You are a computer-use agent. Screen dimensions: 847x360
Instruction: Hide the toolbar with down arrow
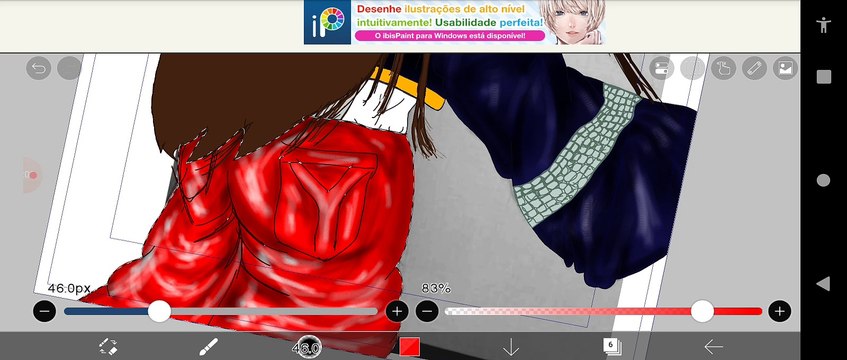pyautogui.click(x=510, y=347)
